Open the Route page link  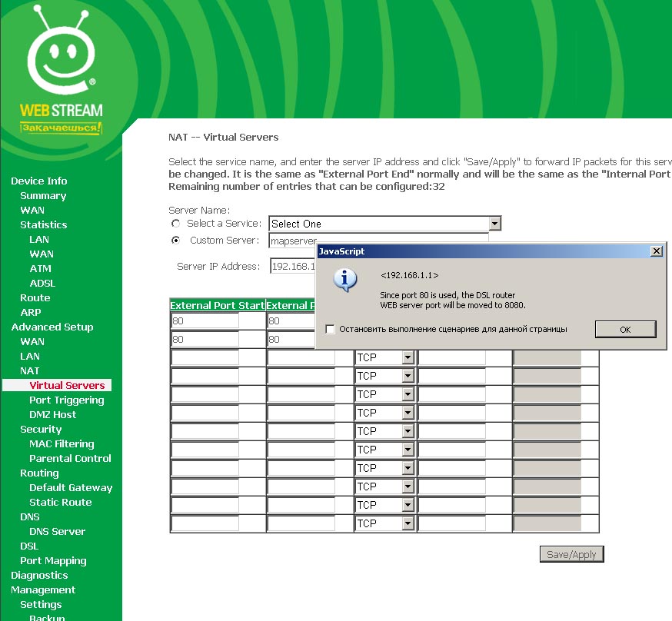35,297
